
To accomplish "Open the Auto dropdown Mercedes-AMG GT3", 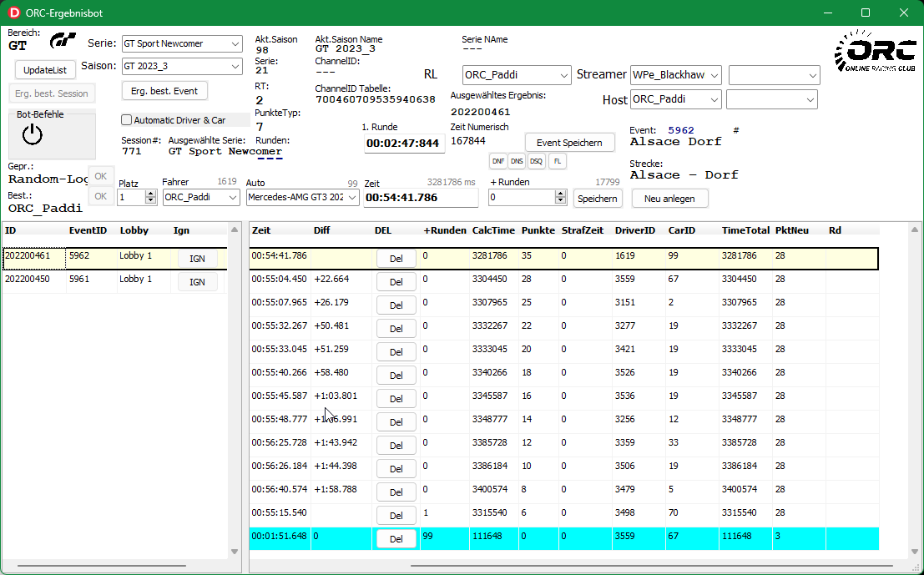I will (303, 198).
